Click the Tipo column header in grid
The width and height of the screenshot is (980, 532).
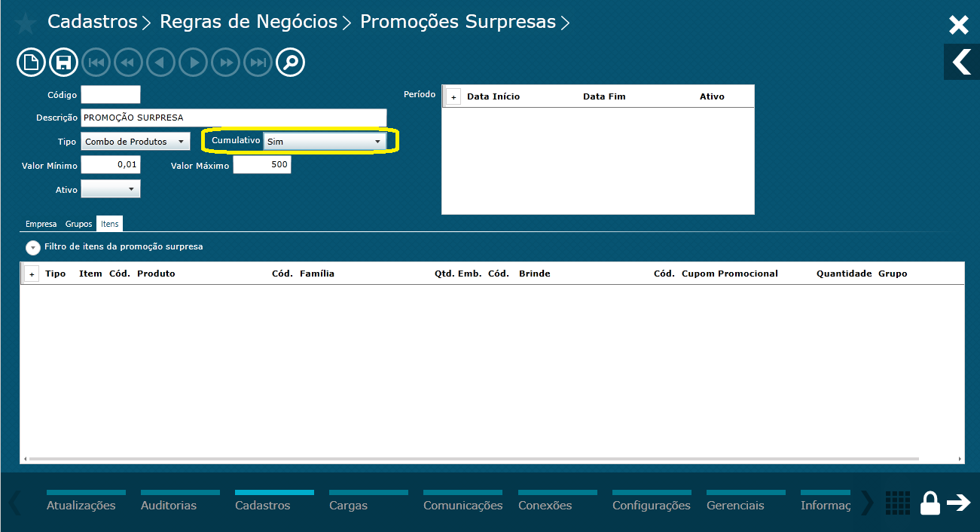[56, 274]
